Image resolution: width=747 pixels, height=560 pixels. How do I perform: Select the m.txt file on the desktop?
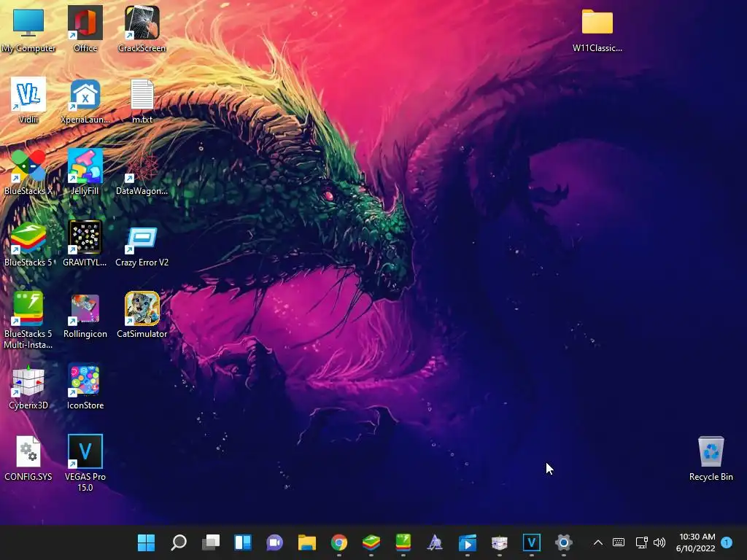coord(142,101)
